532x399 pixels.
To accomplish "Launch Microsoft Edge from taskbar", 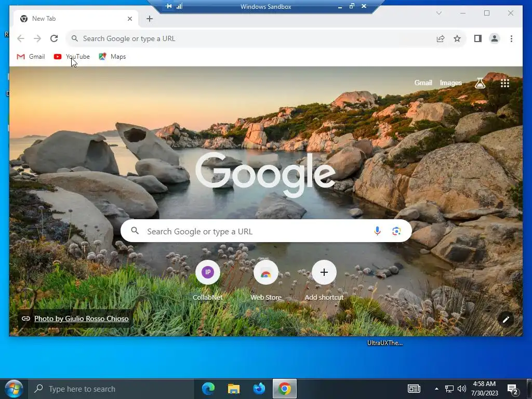I will click(208, 389).
